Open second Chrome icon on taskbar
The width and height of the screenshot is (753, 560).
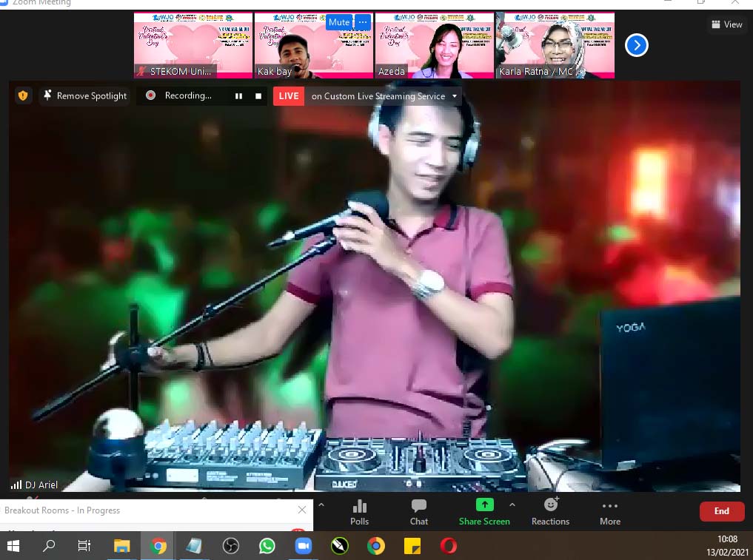tap(376, 546)
